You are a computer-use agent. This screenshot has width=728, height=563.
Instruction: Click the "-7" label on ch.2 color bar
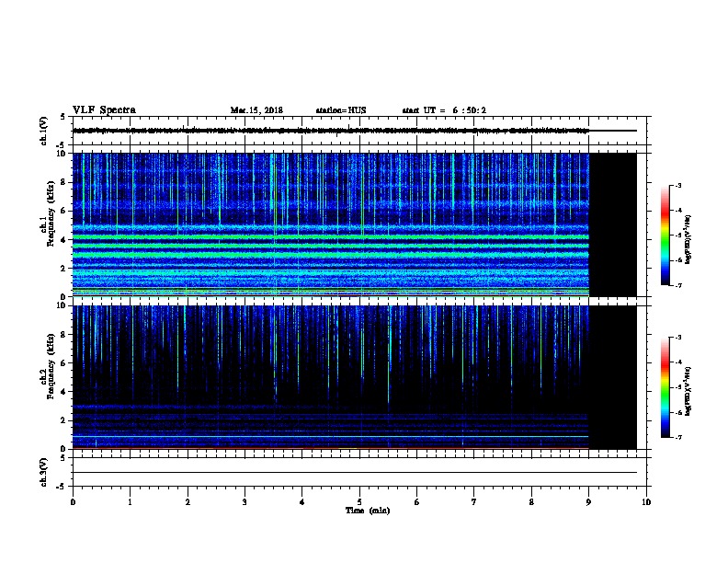pyautogui.click(x=678, y=438)
